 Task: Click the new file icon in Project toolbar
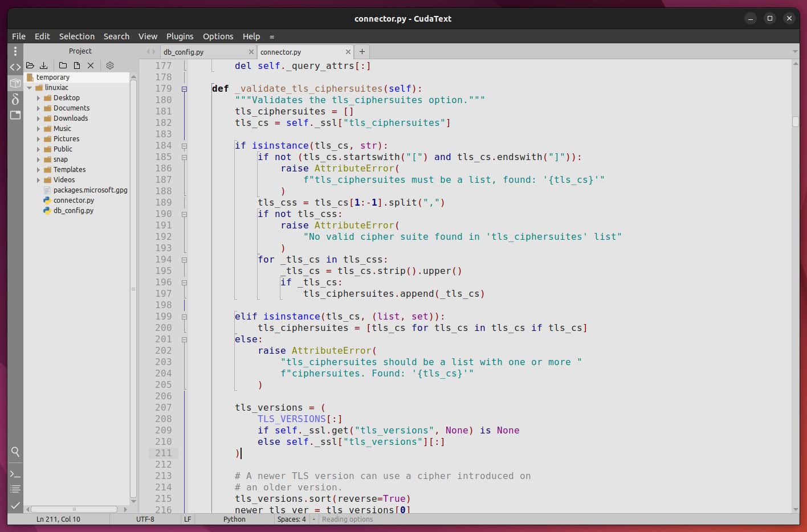[x=76, y=65]
